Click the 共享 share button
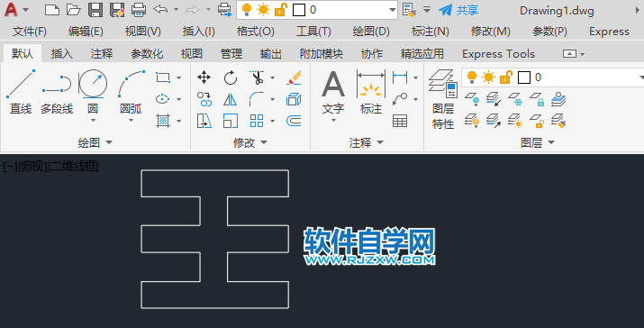This screenshot has width=644, height=328. pos(458,10)
